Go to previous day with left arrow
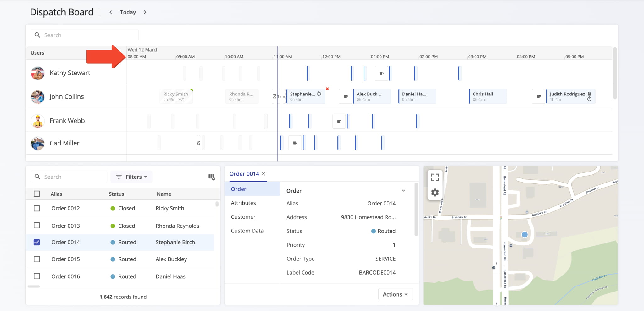This screenshot has height=311, width=644. point(111,12)
